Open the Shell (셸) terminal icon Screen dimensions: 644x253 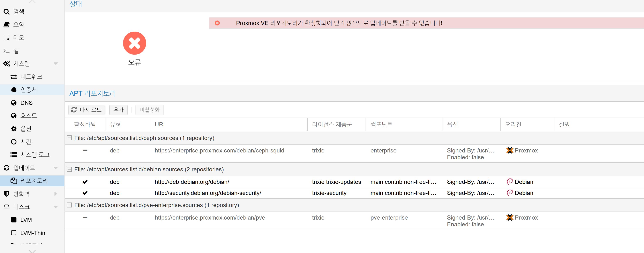7,51
